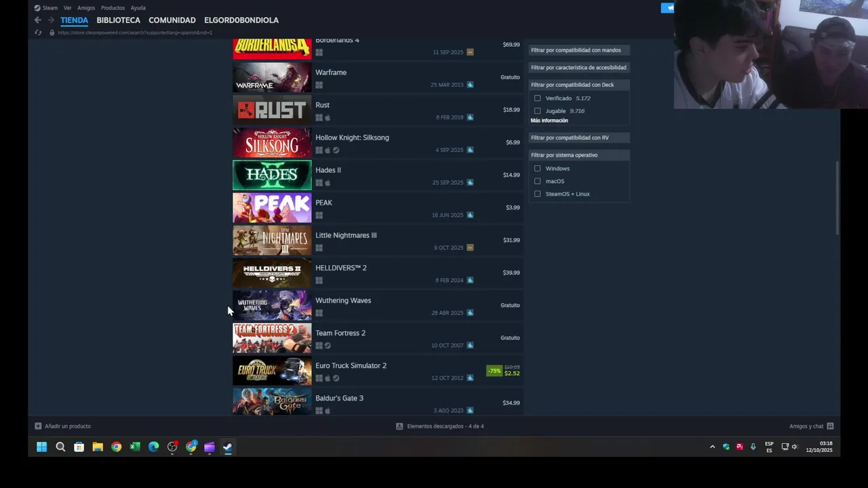This screenshot has height=488, width=868.
Task: Open Microsoft Edge from taskbar
Action: click(153, 447)
